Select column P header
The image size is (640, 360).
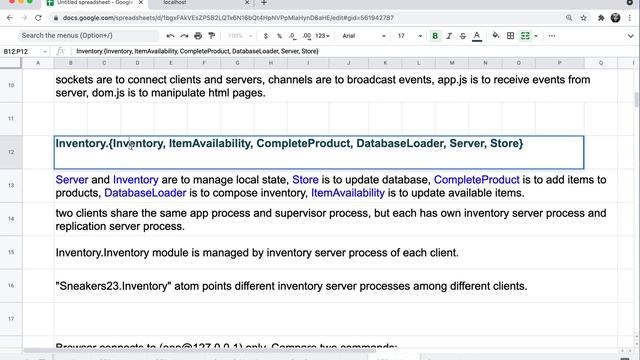(560, 63)
